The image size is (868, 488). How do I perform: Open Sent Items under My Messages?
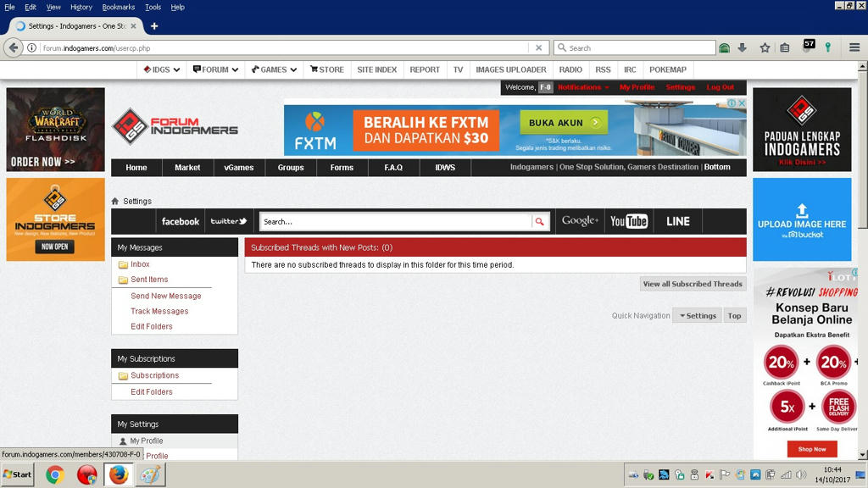[x=149, y=280]
